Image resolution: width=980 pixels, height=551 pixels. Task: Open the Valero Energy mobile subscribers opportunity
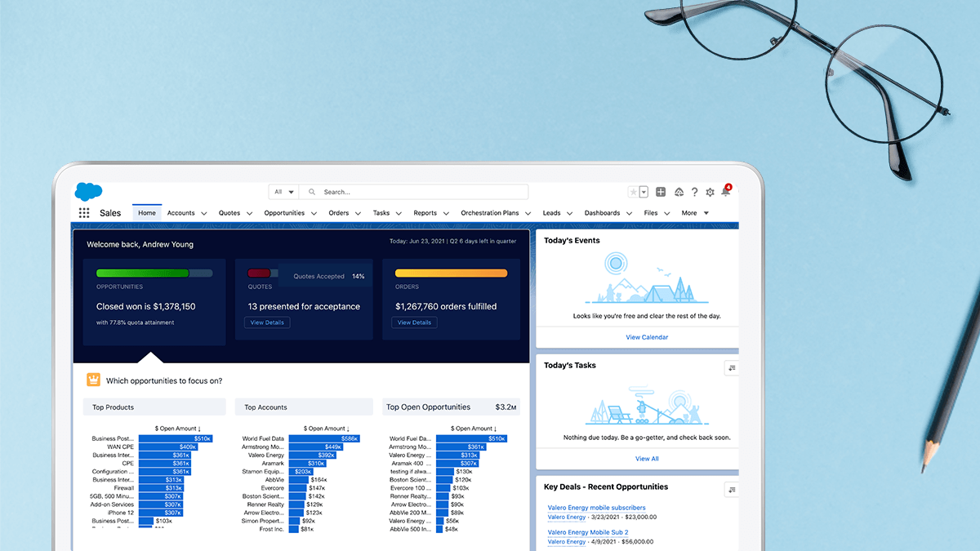(x=596, y=507)
